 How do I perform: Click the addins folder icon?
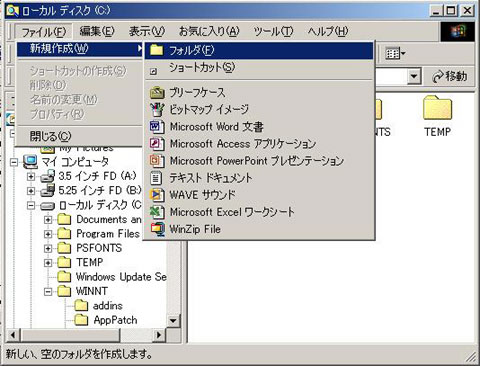pos(81,306)
